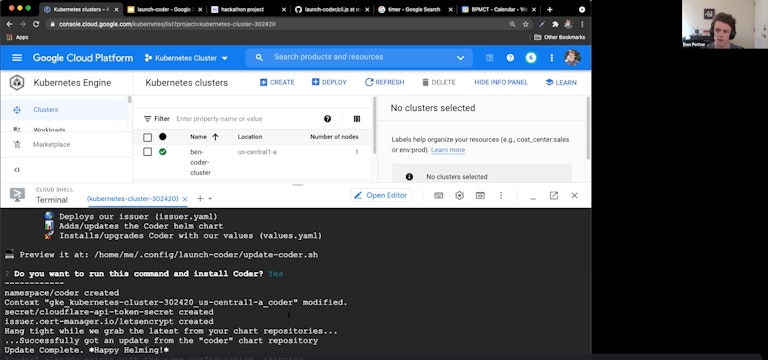Click the Filter property input field
This screenshot has height=360, width=768.
click(245, 119)
